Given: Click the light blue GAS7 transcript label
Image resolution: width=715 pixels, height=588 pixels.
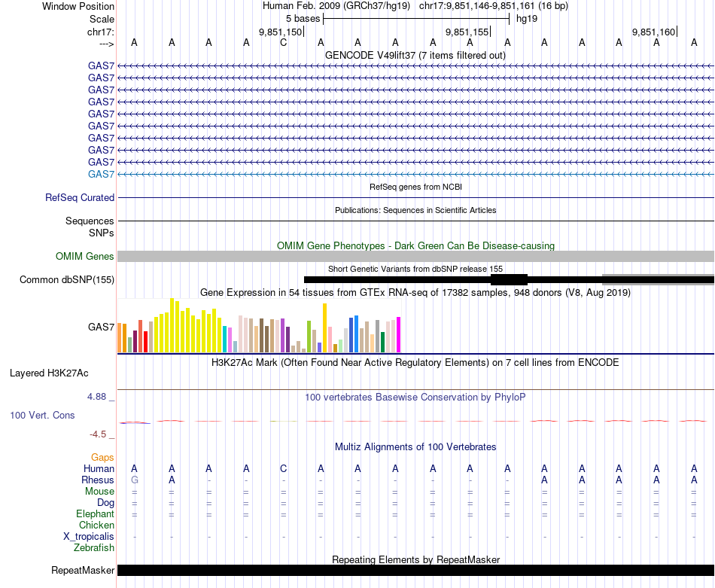Looking at the screenshot, I should (101, 174).
